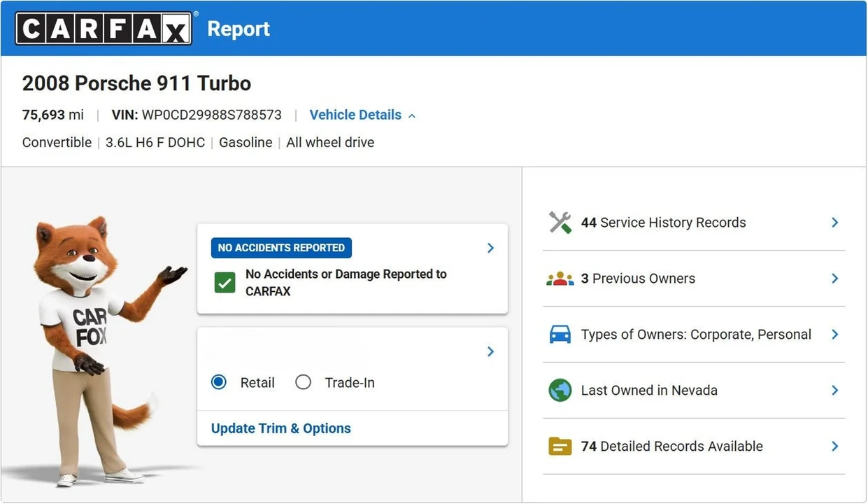The image size is (868, 504).
Task: Click the 75,693 mi mileage text
Action: 53,115
